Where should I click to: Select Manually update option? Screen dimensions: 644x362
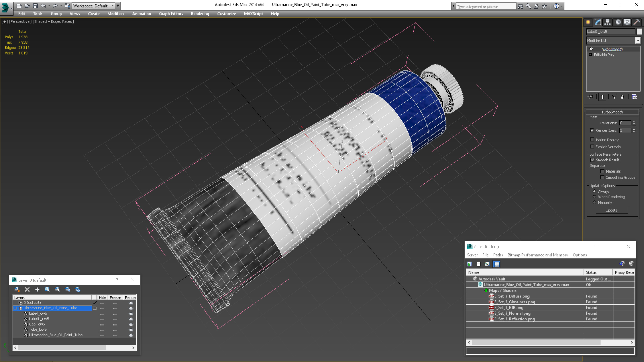595,202
